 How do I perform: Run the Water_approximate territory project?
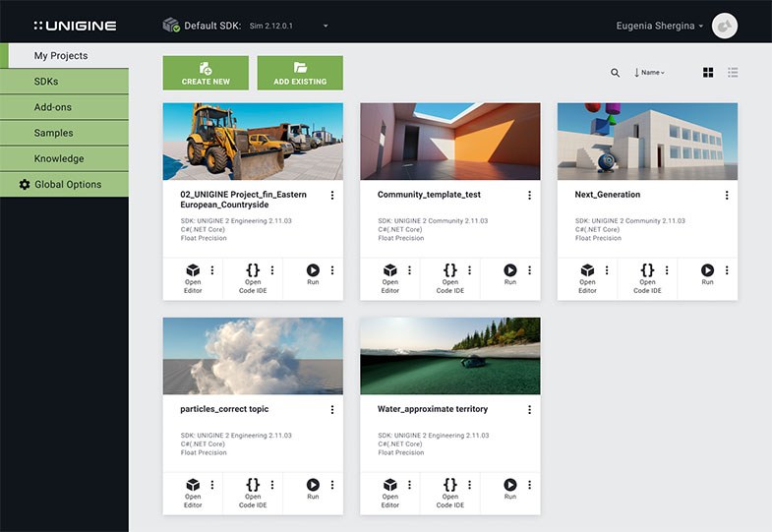click(x=510, y=489)
